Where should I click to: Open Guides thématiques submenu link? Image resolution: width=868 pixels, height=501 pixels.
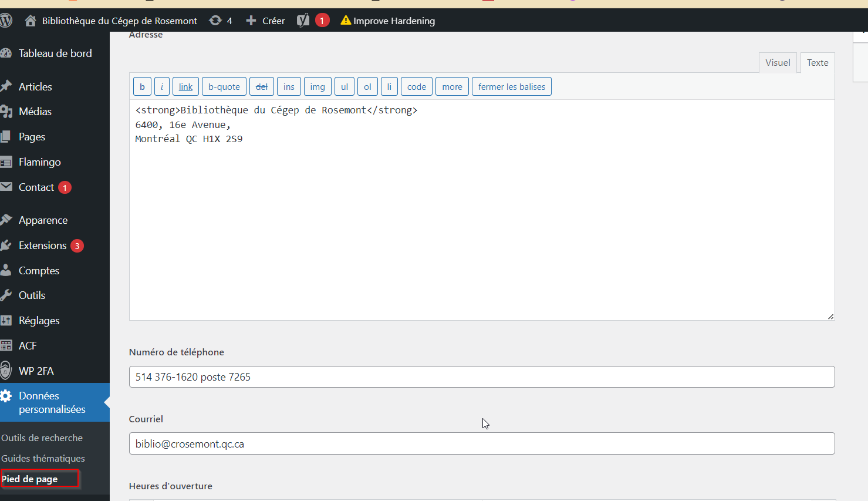43,459
